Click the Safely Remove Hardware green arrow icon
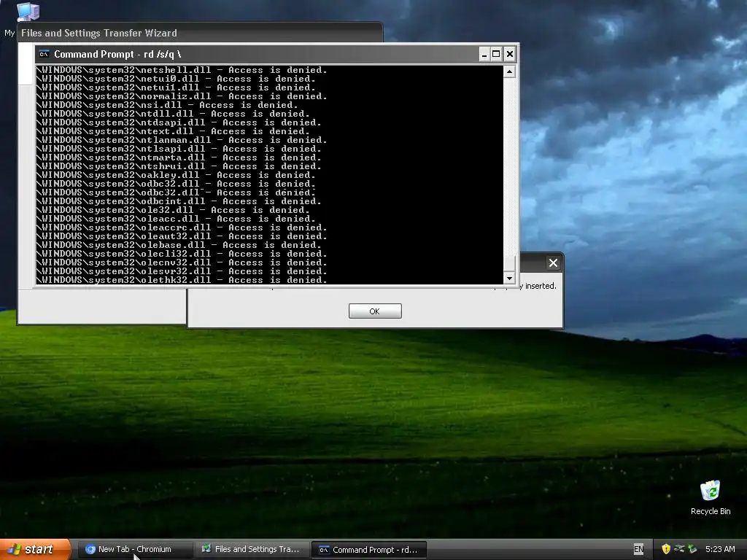Screen dimensions: 747x560 click(692, 549)
